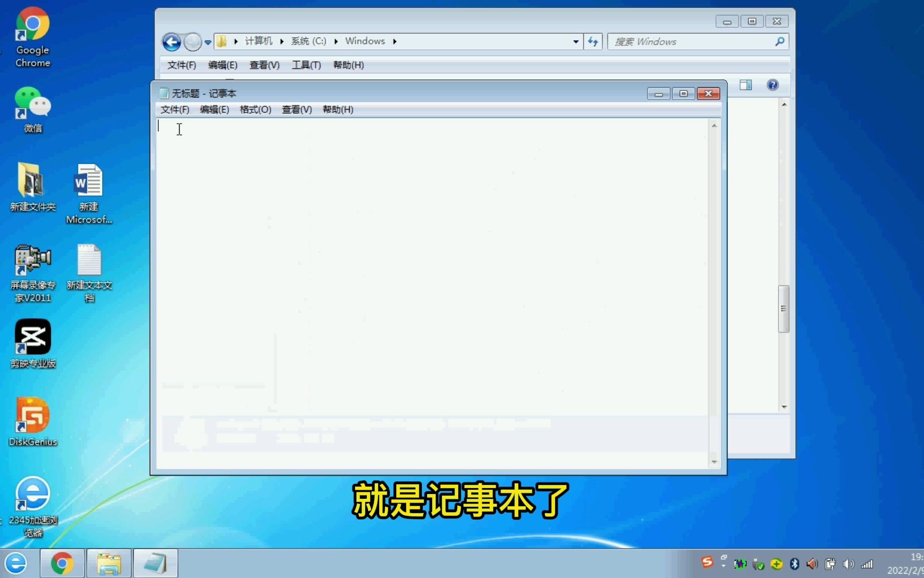Expand the address bar history dropdown
924x578 pixels.
[x=575, y=41]
